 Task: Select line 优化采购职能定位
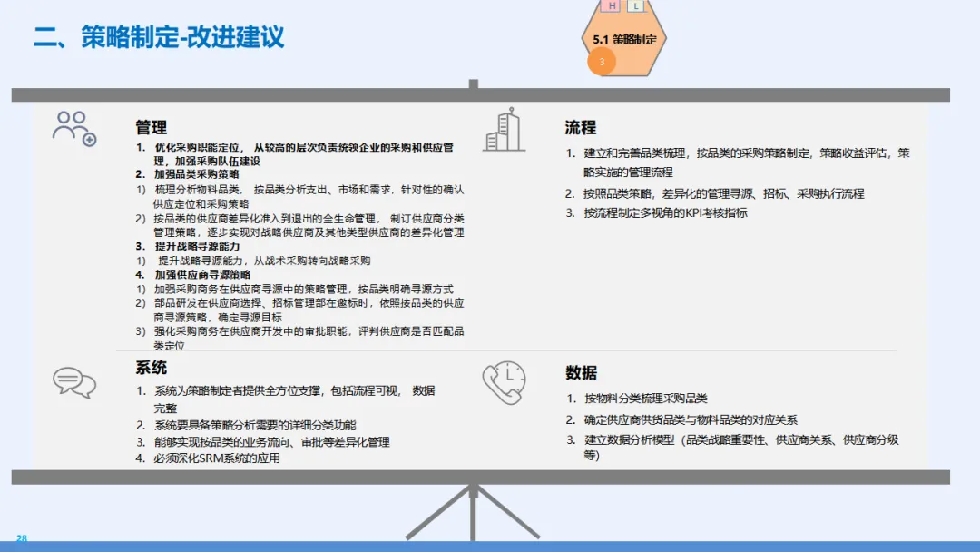295,153
